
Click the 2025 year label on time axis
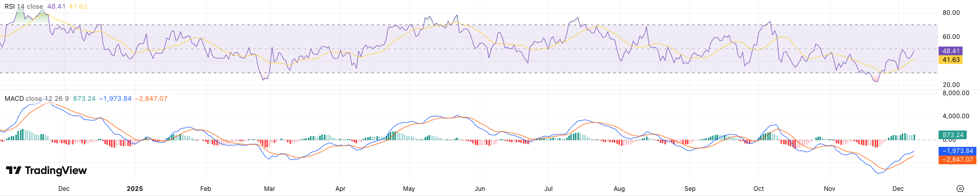pos(135,189)
